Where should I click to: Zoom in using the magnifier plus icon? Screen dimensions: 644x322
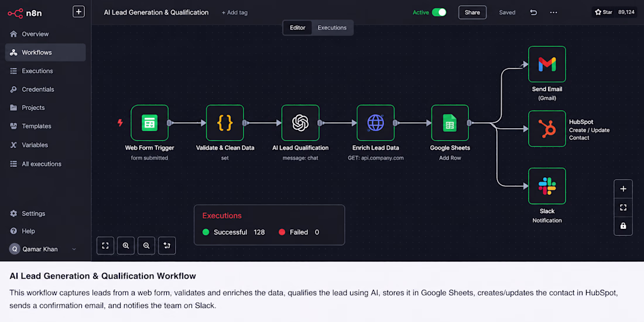126,246
